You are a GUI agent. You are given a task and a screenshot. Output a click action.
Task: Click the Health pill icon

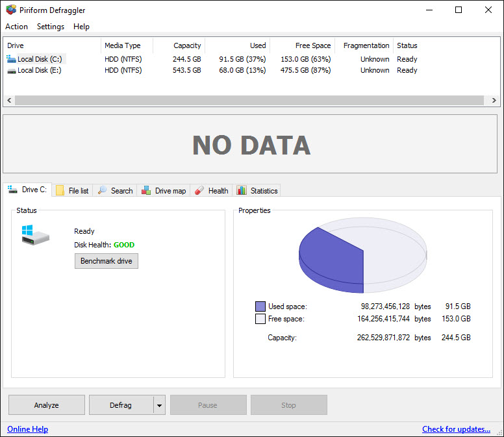coord(199,190)
